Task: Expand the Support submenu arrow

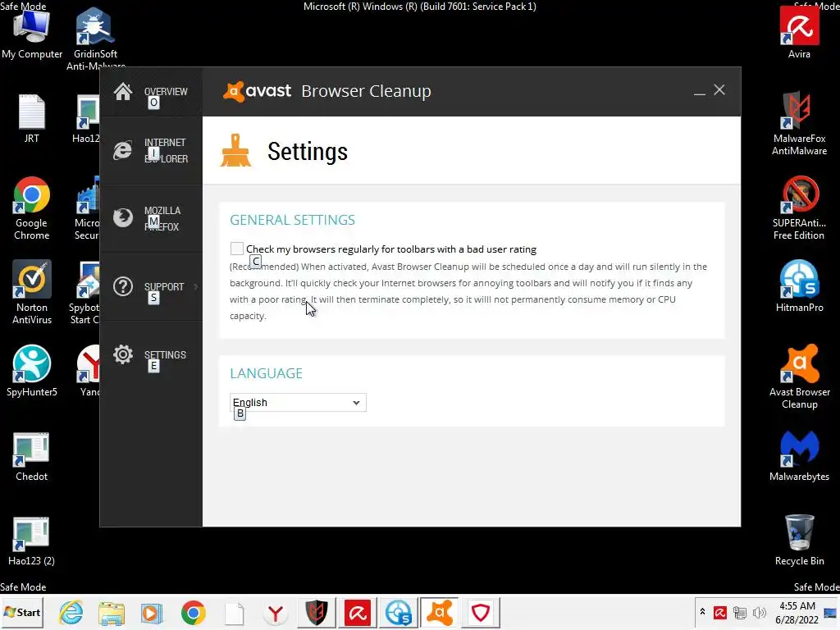Action: click(x=195, y=286)
